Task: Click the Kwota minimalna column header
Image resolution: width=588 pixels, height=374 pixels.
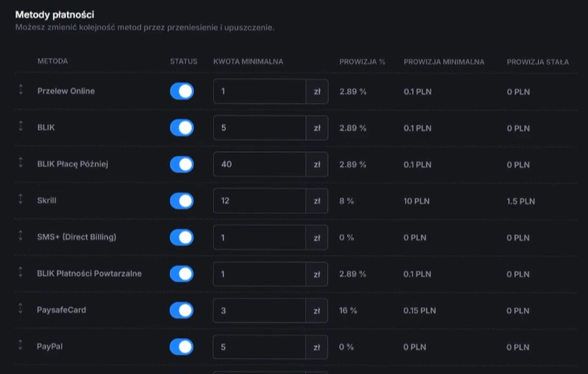Action: coord(249,61)
